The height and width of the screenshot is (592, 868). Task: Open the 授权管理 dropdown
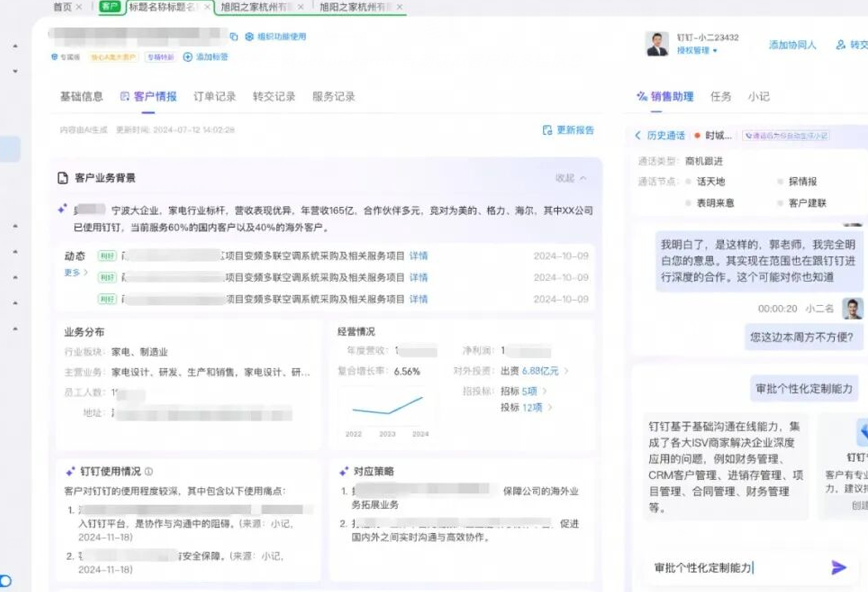697,50
